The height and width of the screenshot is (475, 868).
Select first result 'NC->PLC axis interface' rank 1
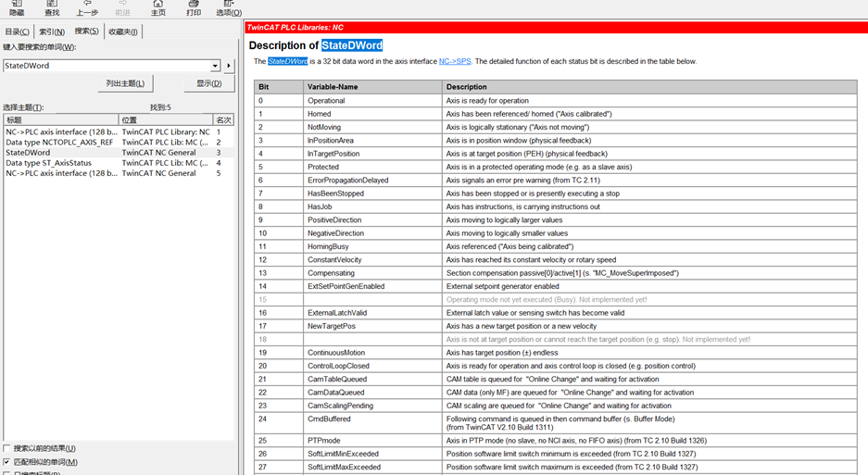119,131
